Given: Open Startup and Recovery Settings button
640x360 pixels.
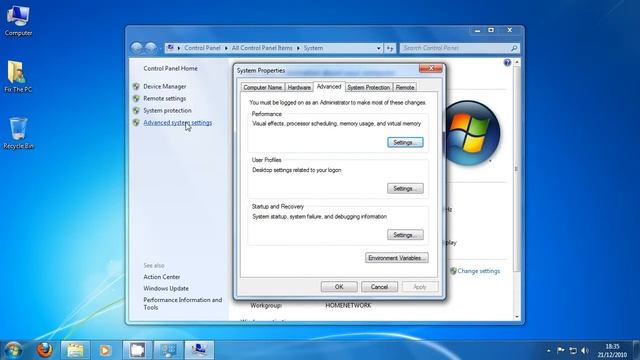Looking at the screenshot, I should pyautogui.click(x=405, y=235).
